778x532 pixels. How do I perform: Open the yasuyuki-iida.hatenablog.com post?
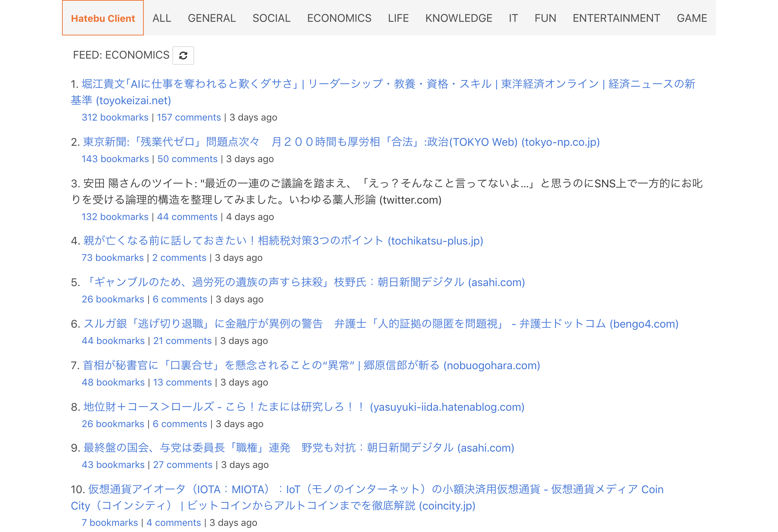pos(304,407)
